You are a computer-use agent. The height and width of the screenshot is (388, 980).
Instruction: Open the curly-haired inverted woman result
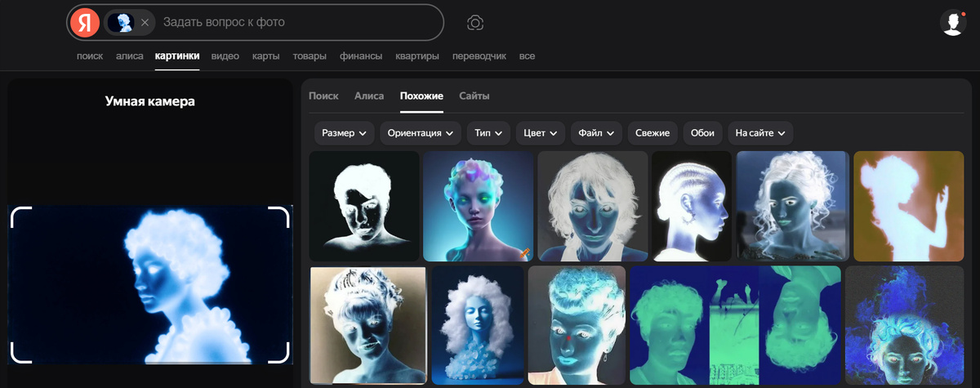click(593, 206)
